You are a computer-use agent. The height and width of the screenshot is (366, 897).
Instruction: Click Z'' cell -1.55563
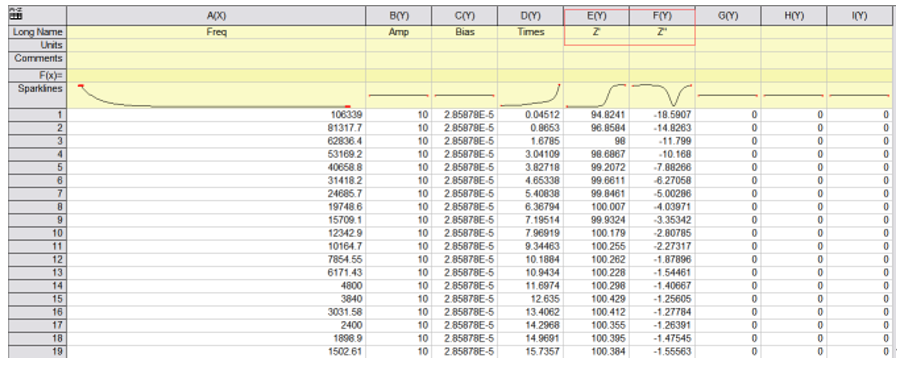(x=662, y=351)
